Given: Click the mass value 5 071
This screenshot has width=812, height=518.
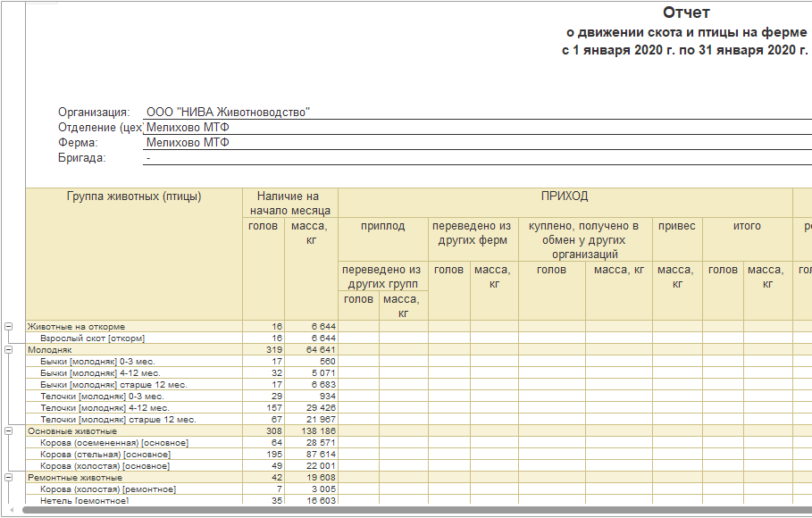Looking at the screenshot, I should [x=323, y=373].
